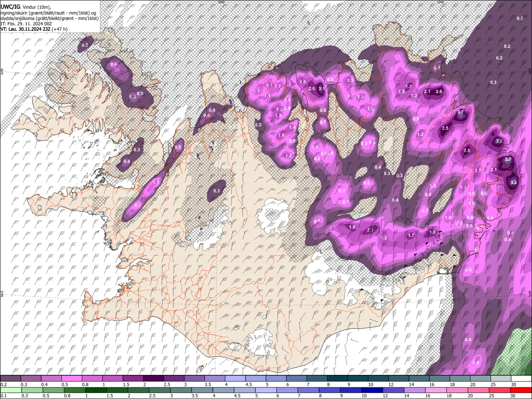Pick the bright red lower swatch labeled 30
Screen dimensions: 532x399
[520, 390]
